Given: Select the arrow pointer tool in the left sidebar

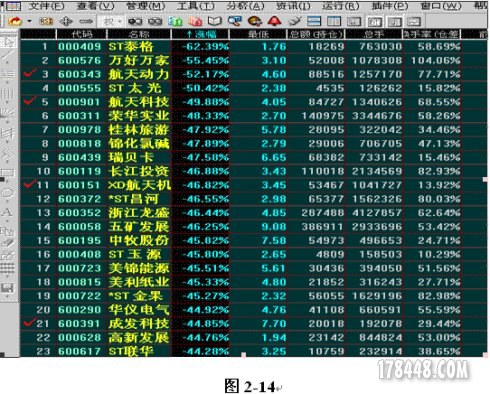Looking at the screenshot, I should pyautogui.click(x=8, y=42).
